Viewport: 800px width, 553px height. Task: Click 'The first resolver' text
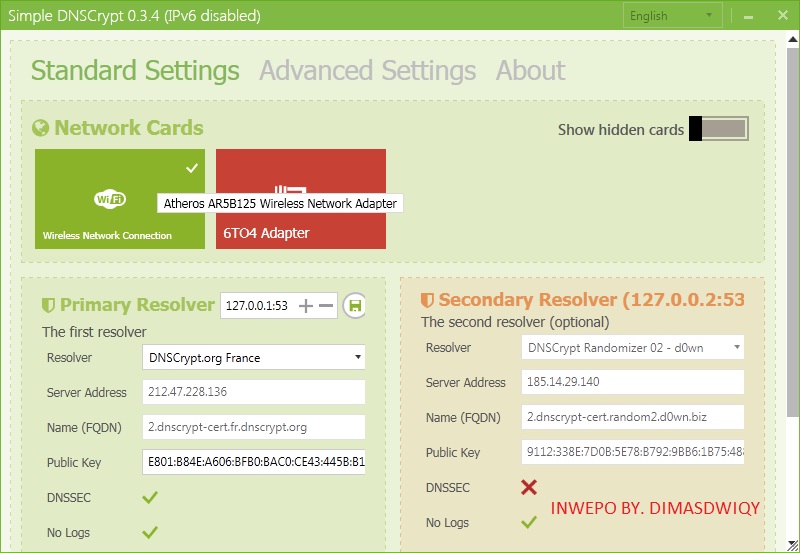coord(94,332)
